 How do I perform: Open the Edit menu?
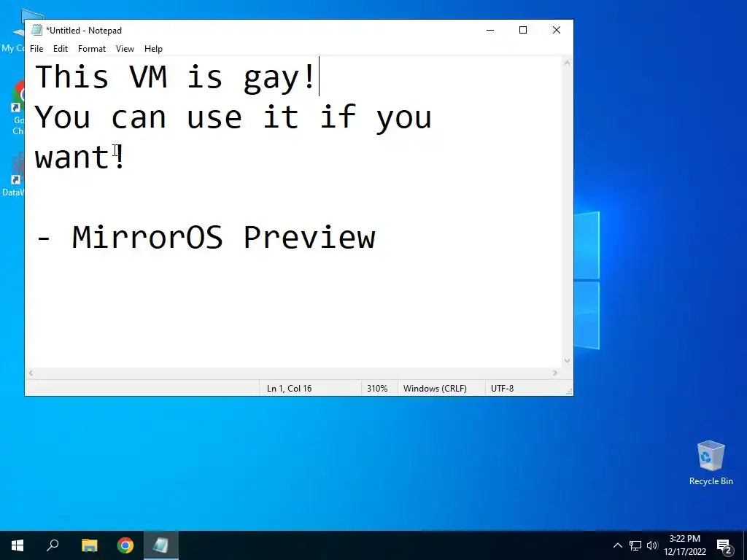(61, 49)
